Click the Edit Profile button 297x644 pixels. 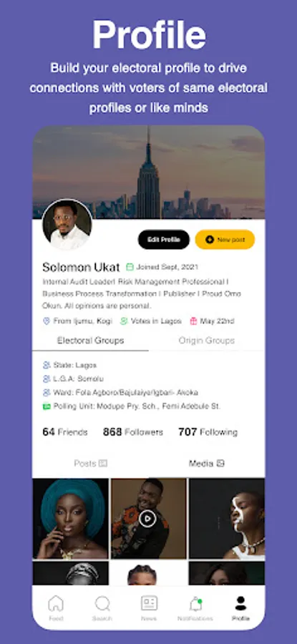[x=164, y=240]
